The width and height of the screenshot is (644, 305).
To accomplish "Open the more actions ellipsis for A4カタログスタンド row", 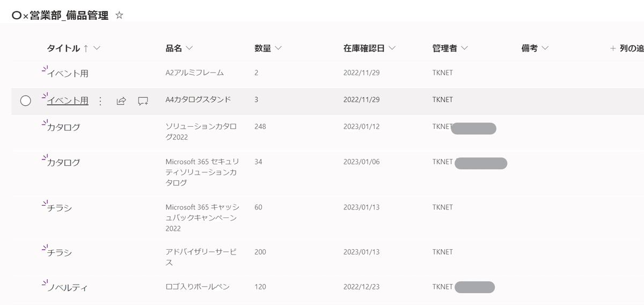I will [100, 101].
